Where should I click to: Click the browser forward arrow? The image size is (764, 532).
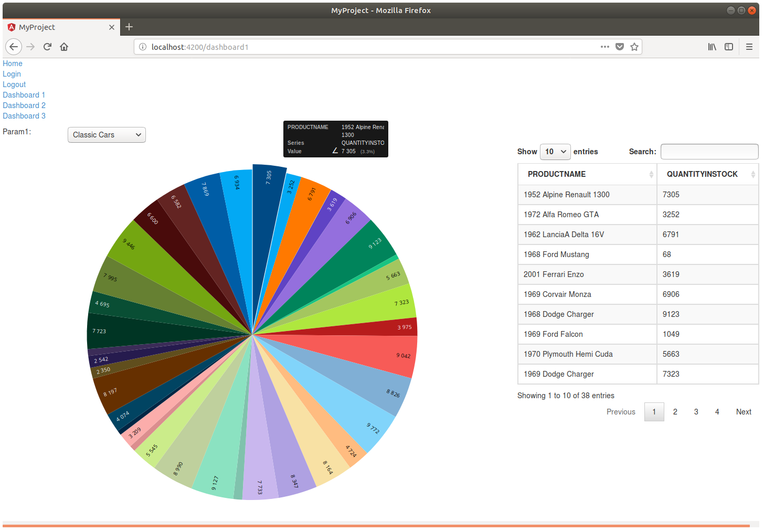(x=30, y=47)
